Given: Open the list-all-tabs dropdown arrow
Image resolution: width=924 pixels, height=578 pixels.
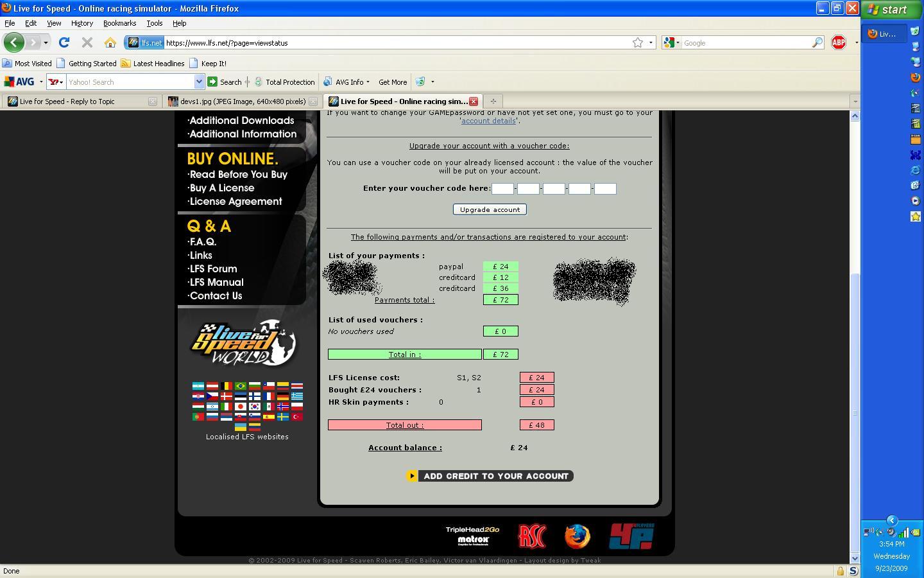Looking at the screenshot, I should (854, 101).
